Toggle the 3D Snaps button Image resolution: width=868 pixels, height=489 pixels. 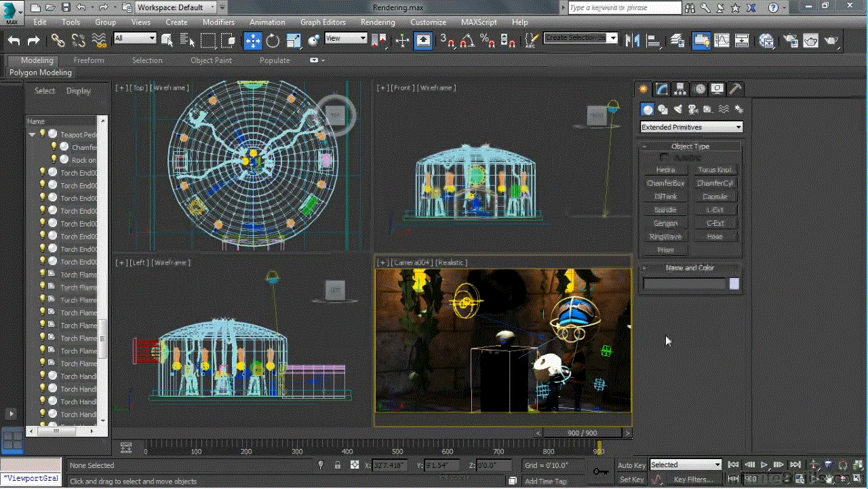pyautogui.click(x=447, y=41)
